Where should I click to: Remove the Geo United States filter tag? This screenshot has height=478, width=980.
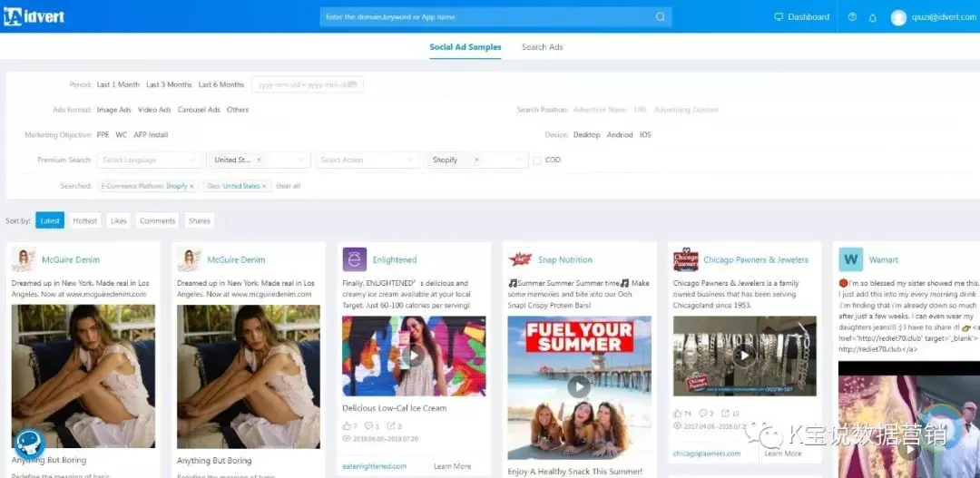pos(264,186)
